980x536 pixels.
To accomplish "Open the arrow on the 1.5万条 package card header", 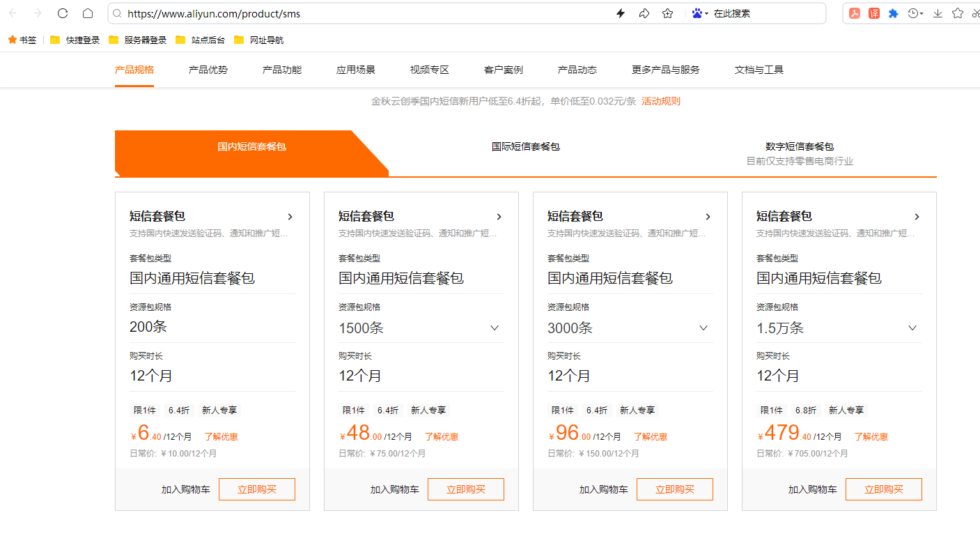I will pos(917,217).
